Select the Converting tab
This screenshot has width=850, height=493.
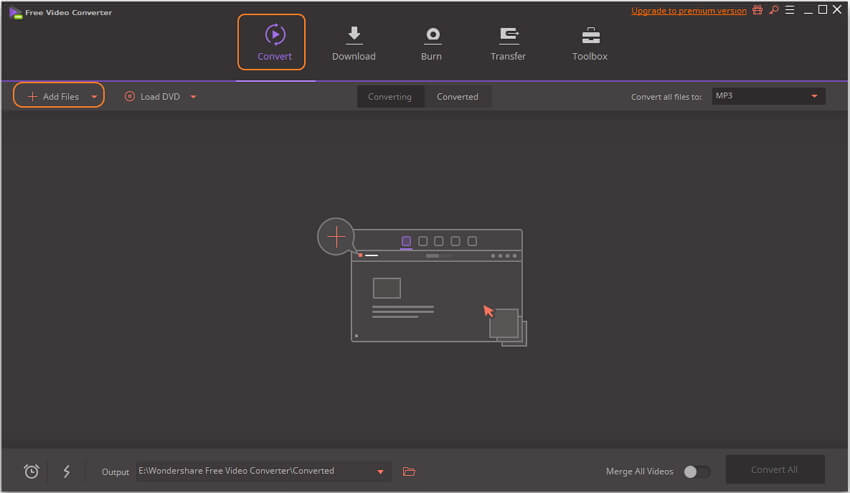[390, 97]
